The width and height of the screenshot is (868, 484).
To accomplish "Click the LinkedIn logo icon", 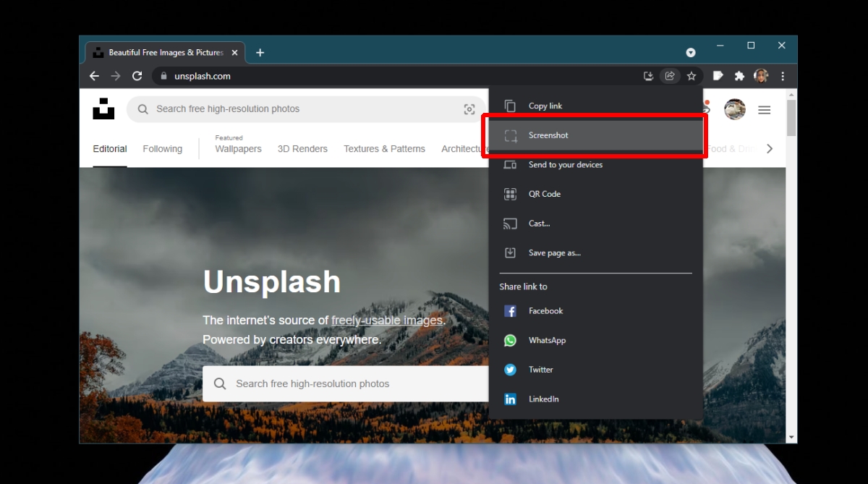I will tap(510, 399).
